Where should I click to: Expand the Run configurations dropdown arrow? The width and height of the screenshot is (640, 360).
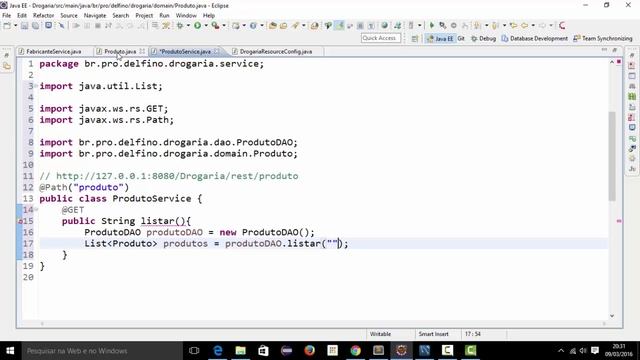point(206,26)
